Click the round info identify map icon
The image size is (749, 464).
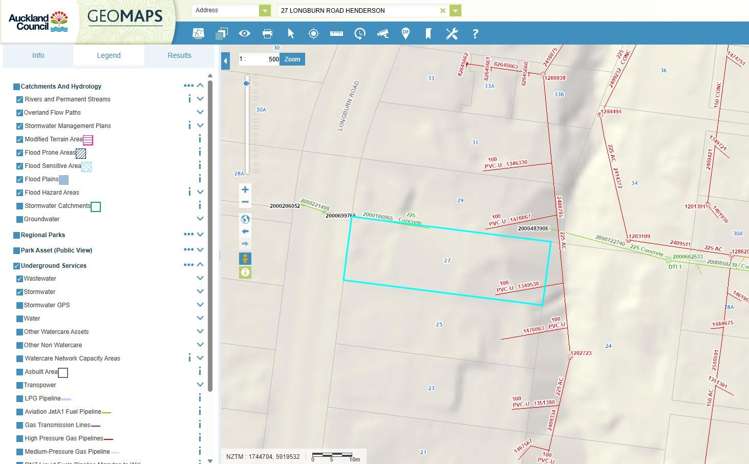tap(245, 272)
